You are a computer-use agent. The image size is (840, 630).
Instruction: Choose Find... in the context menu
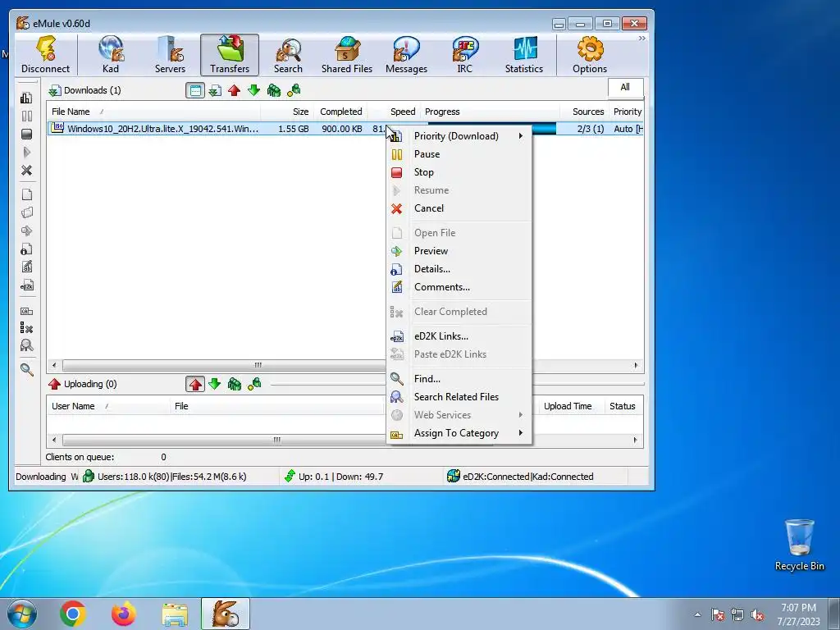459,379
